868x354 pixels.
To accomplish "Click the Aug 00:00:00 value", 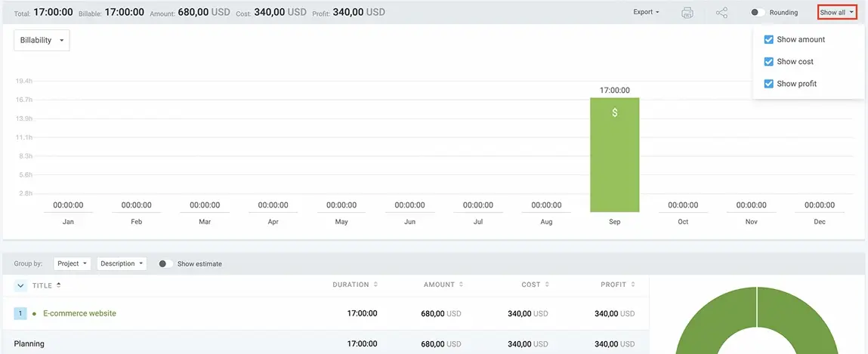I will pyautogui.click(x=546, y=205).
